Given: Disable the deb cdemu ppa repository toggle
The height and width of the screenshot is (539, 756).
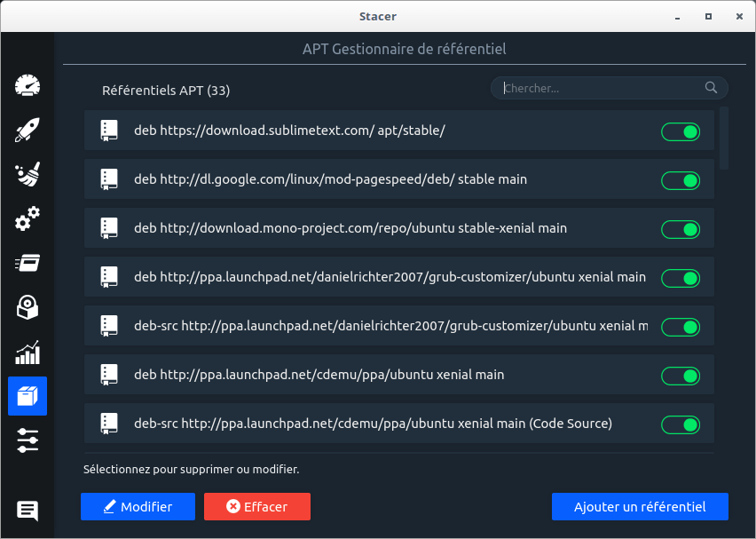Looking at the screenshot, I should click(x=681, y=377).
